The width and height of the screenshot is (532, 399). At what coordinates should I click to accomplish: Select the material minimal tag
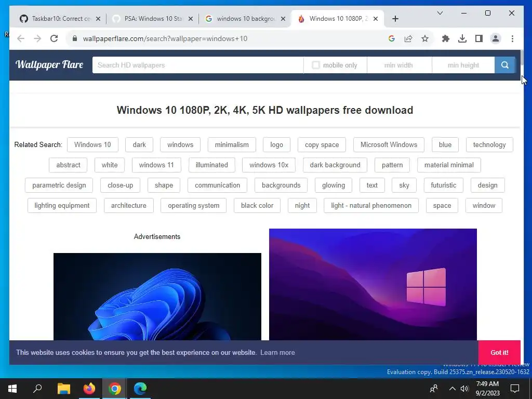[449, 165]
